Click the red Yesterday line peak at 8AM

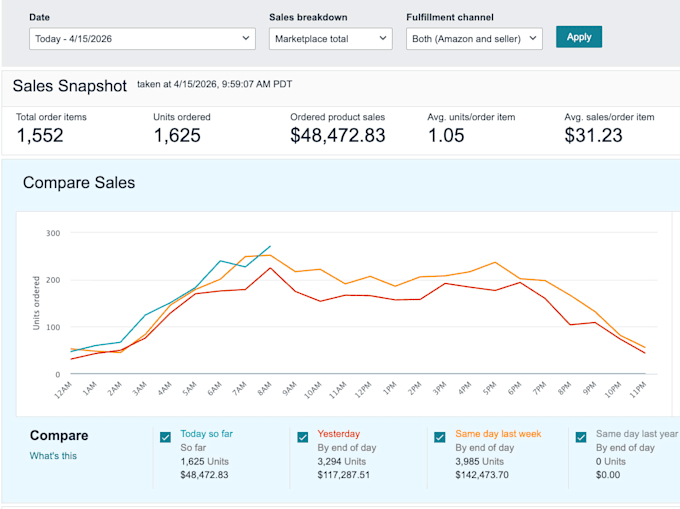point(271,268)
